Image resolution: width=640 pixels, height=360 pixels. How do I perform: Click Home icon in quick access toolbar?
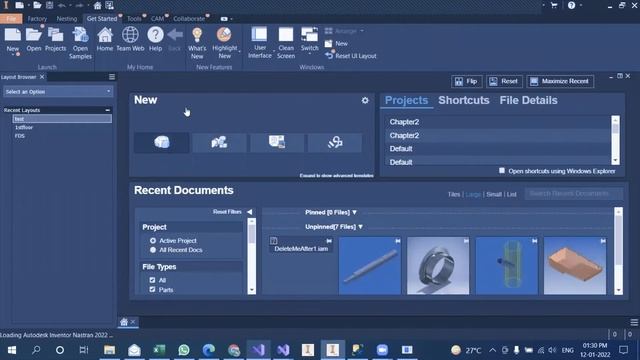coord(98,5)
